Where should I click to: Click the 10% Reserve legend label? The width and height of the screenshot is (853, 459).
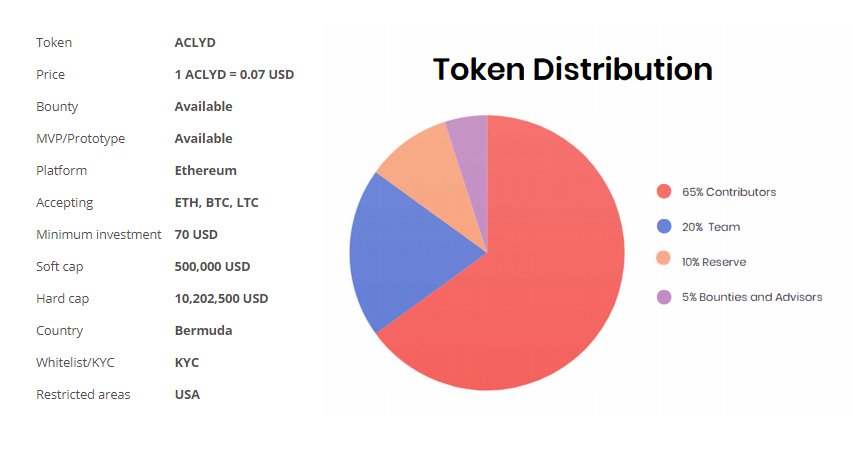coord(714,262)
